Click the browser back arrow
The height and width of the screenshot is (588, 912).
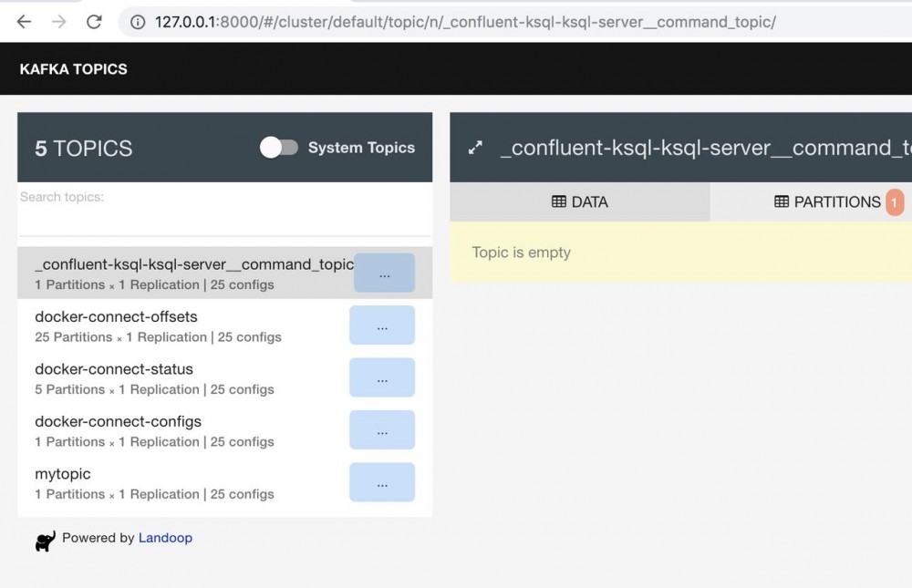(x=24, y=22)
